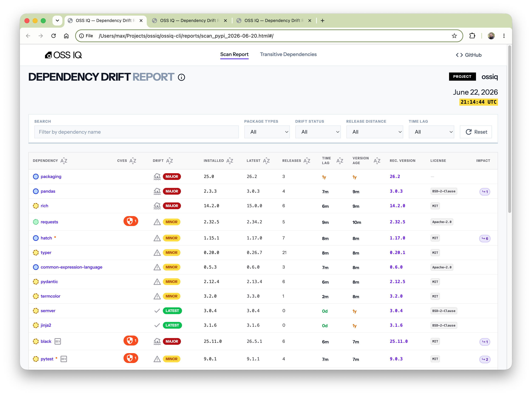Click the Reset filters button
Screen dimensions: 532x396
[x=476, y=132]
